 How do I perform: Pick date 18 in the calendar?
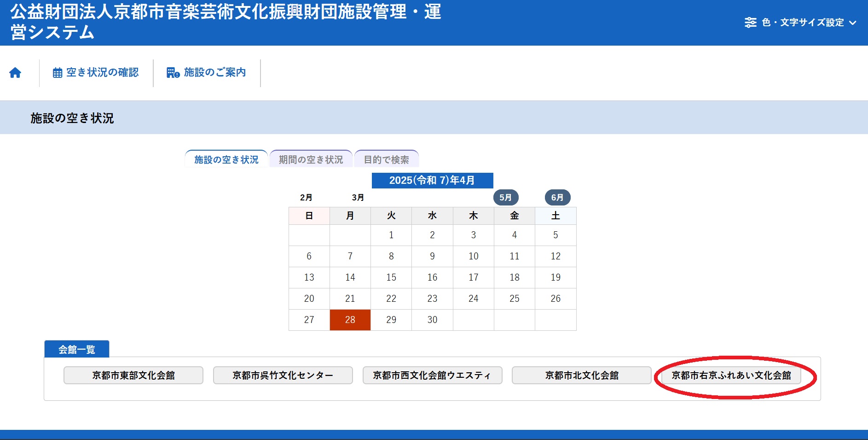pos(515,277)
